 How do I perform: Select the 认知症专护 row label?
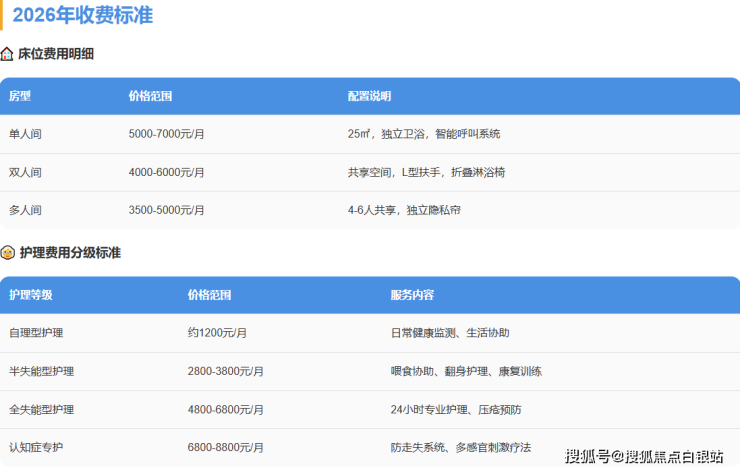(36, 447)
